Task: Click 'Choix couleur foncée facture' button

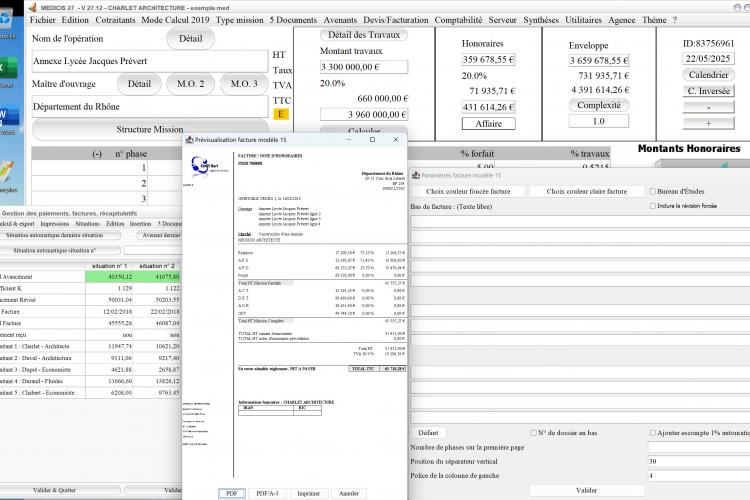Action: pyautogui.click(x=468, y=191)
